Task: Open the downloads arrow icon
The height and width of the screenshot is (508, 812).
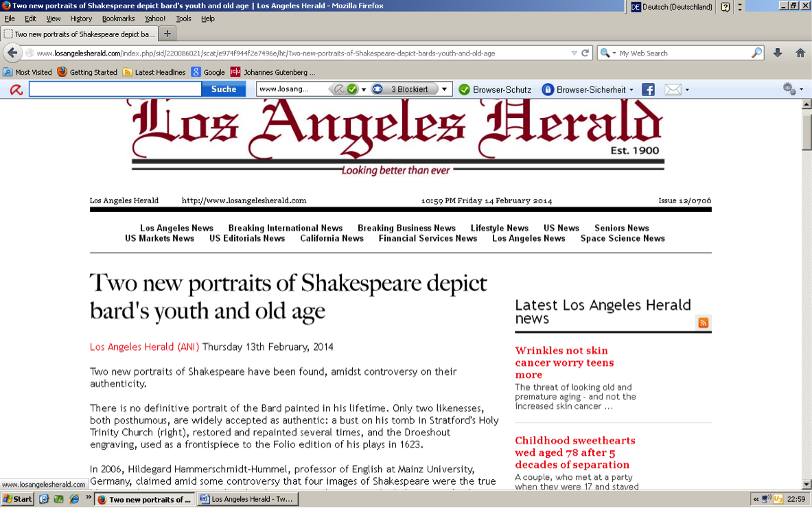Action: tap(777, 53)
